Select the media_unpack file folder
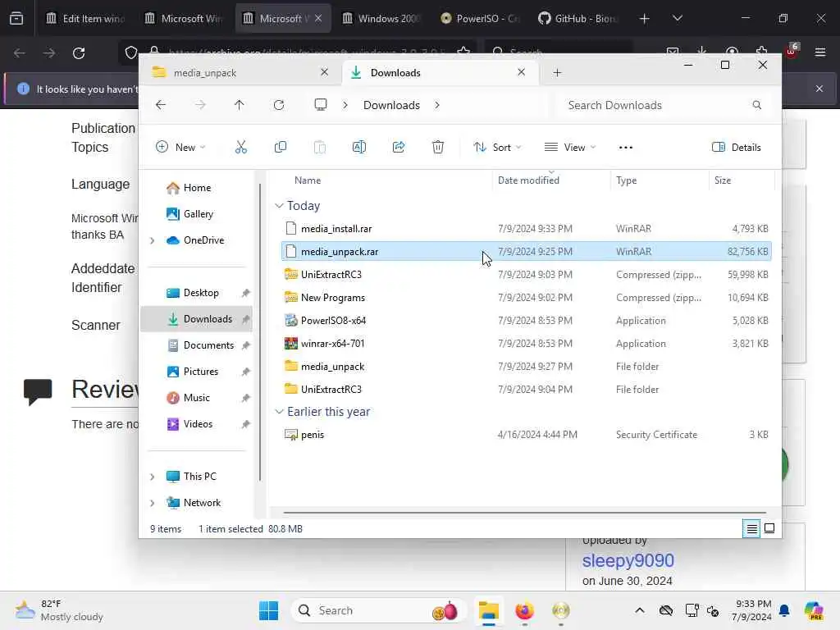The image size is (840, 630). pyautogui.click(x=527, y=367)
